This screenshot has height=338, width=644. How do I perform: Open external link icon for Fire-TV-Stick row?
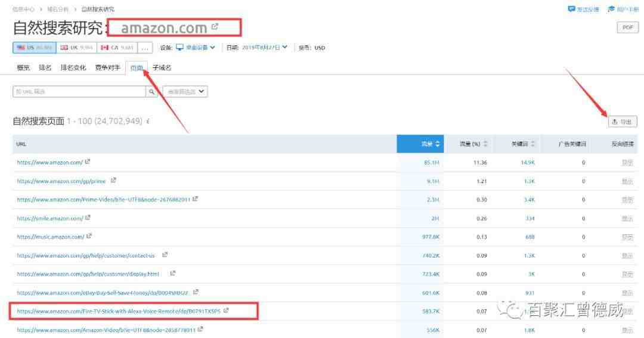[x=226, y=311]
